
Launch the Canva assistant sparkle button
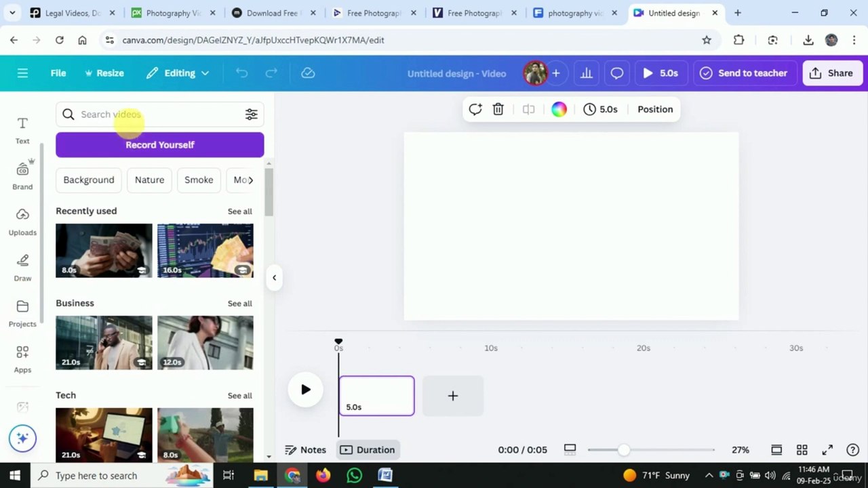point(22,439)
